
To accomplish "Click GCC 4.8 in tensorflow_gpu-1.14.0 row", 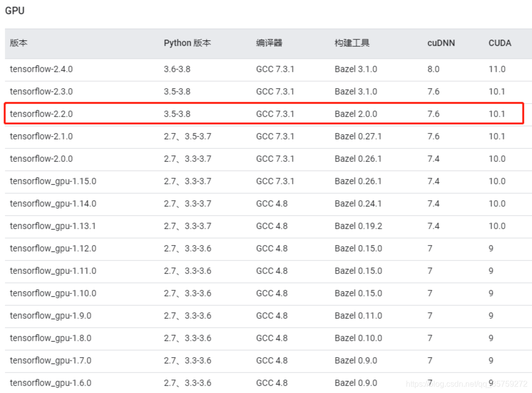I will point(272,203).
